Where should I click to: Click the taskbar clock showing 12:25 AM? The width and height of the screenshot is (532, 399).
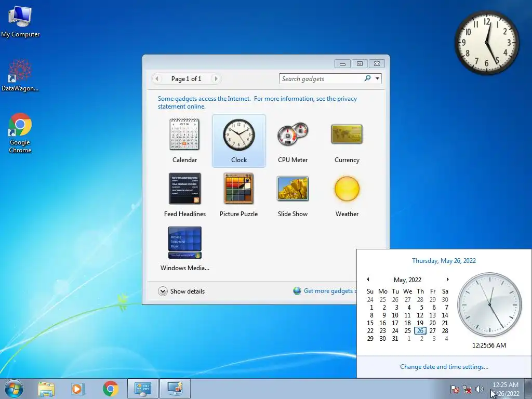coord(506,389)
